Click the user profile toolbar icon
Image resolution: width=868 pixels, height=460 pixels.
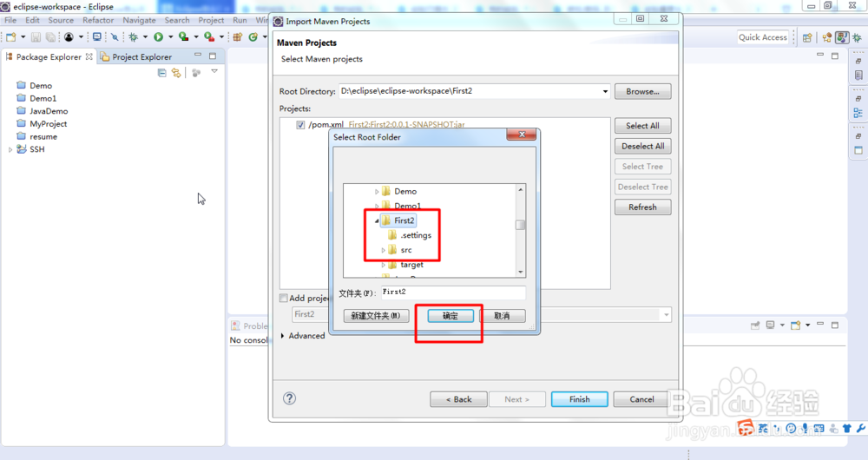(69, 37)
